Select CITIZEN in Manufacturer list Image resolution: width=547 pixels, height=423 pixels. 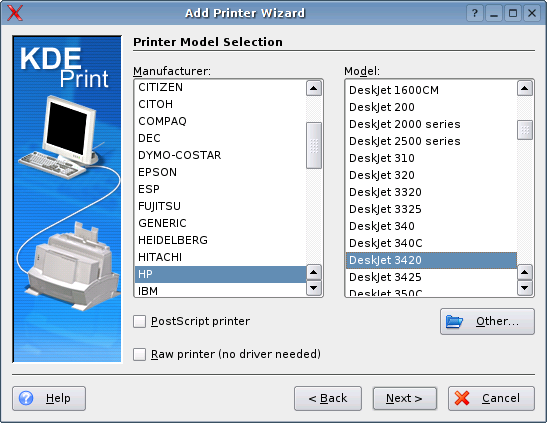220,87
